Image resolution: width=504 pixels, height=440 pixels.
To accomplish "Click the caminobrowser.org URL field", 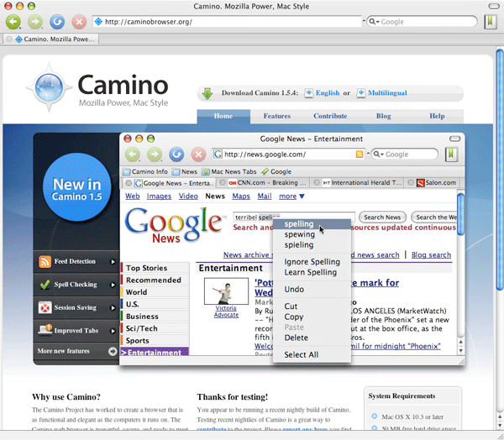I will [x=228, y=22].
